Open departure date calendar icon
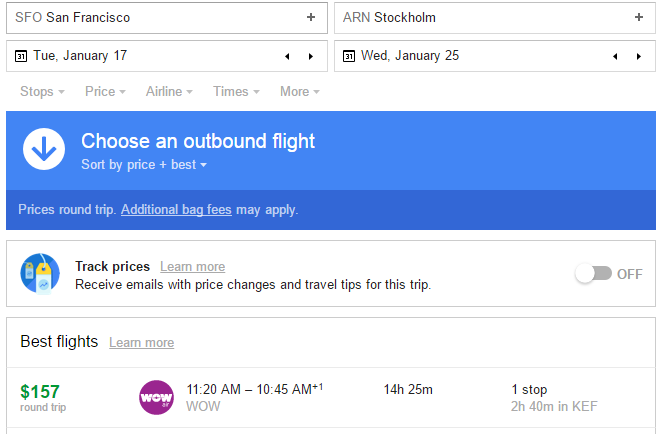 (x=20, y=56)
